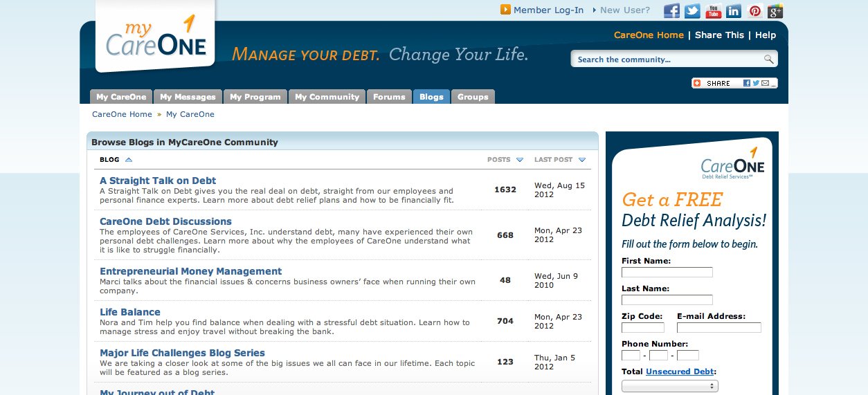Open the LinkedIn icon in header

coord(734,11)
